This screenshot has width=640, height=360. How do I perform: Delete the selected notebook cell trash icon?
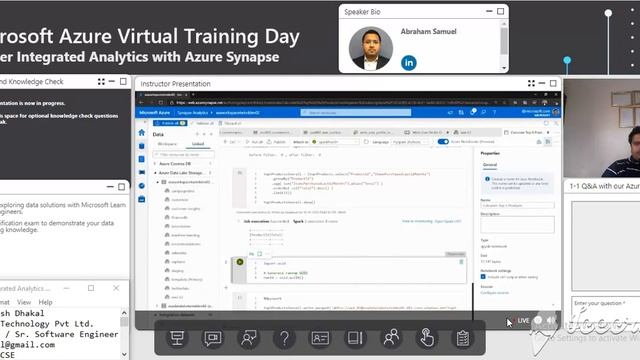point(461,262)
